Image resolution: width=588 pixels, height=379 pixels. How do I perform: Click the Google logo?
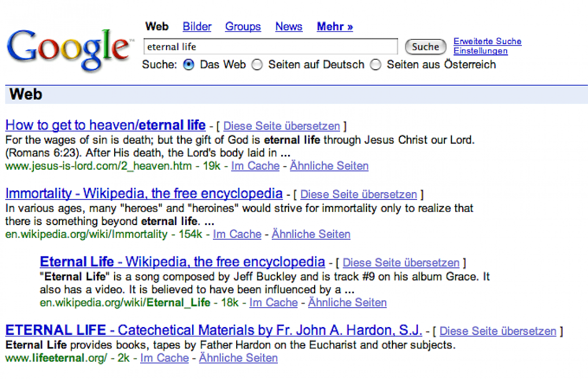[69, 50]
